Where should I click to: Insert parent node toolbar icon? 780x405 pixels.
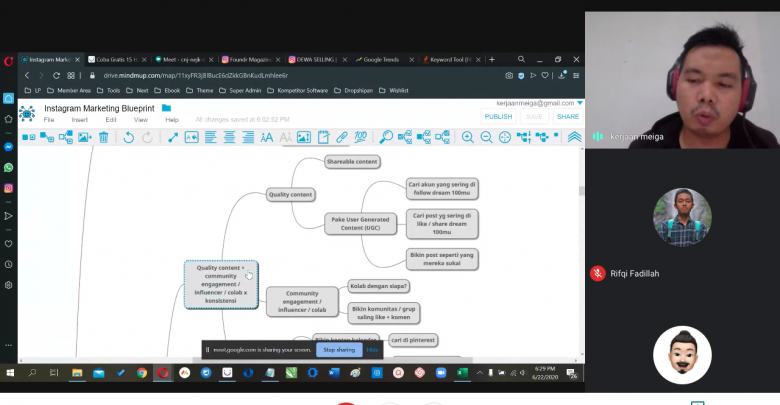(66, 137)
